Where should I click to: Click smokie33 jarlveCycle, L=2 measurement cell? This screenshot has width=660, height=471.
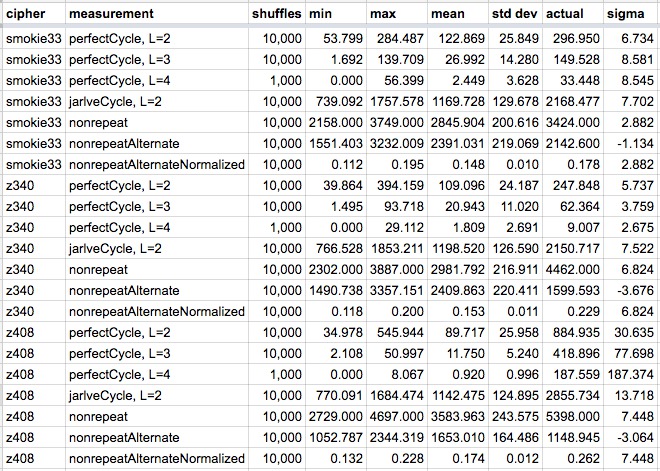(157, 101)
